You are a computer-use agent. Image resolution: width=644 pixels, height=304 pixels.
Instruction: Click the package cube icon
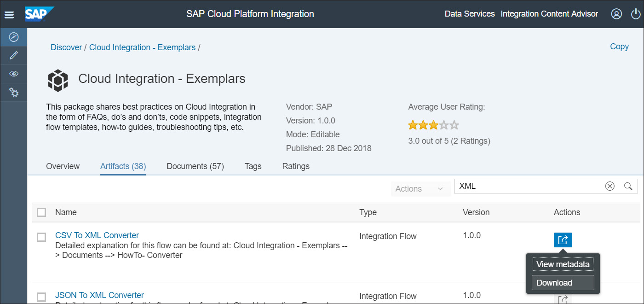click(x=58, y=80)
